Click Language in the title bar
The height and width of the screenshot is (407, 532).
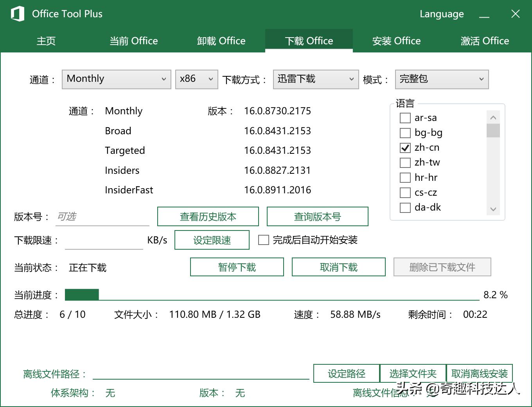441,14
